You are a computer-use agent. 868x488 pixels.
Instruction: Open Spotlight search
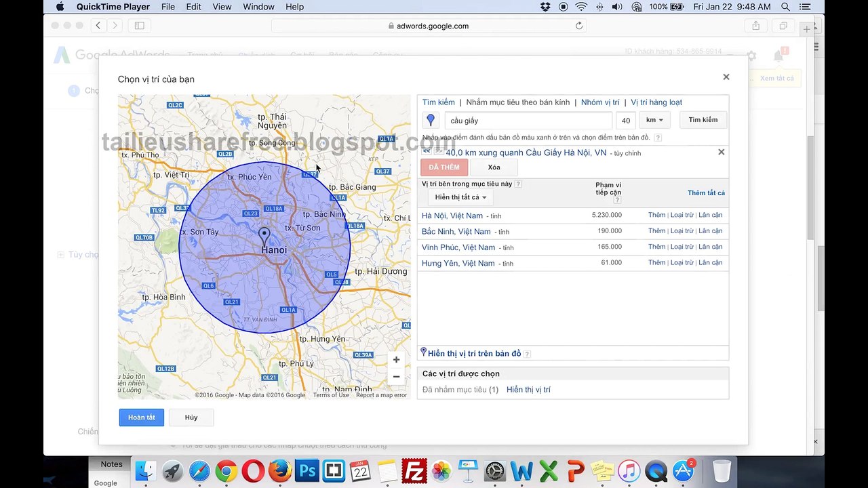(x=785, y=7)
